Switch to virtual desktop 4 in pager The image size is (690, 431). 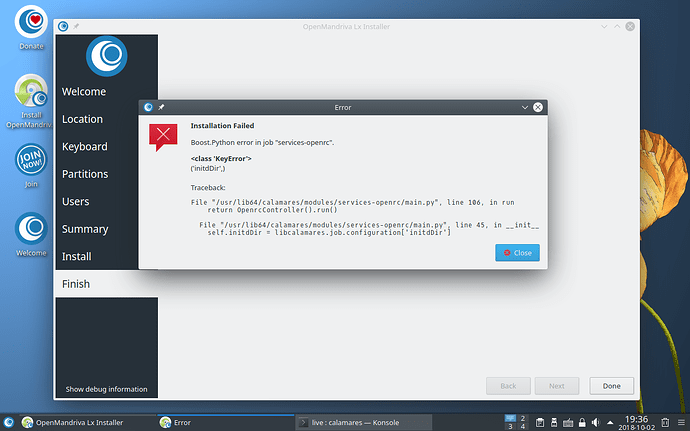click(523, 426)
